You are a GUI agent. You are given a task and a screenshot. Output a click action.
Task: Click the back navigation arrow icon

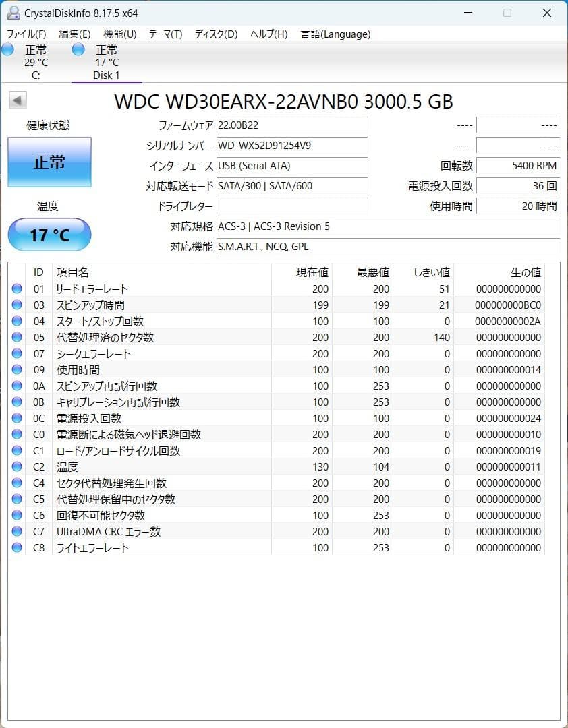tap(16, 100)
